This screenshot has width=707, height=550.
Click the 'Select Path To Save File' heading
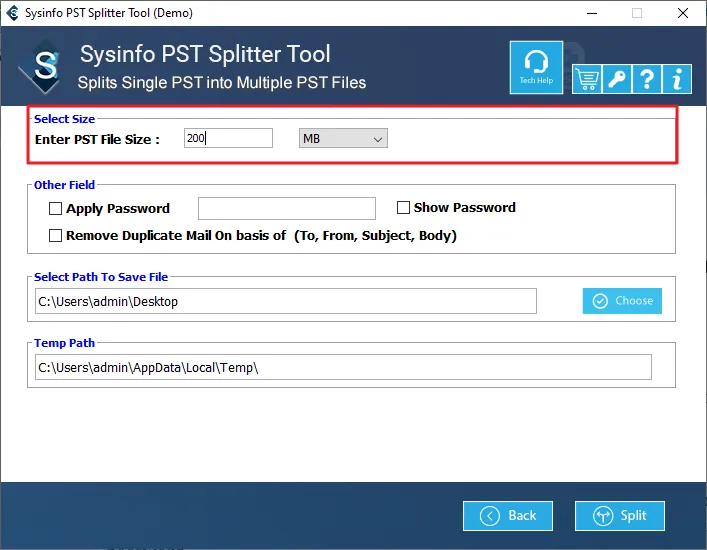tap(101, 277)
